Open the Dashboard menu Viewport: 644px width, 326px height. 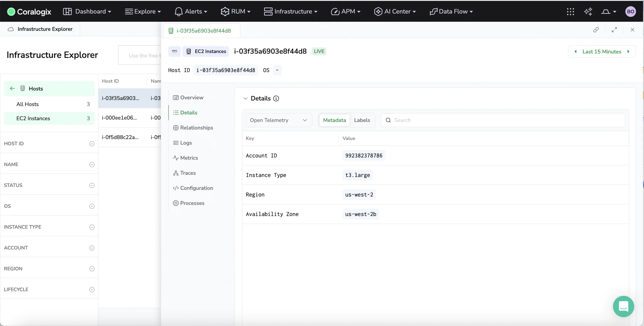87,12
